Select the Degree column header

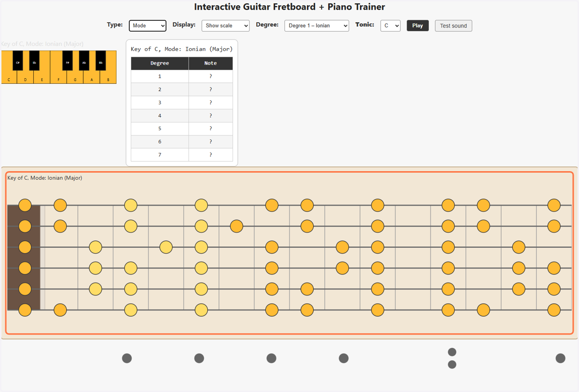160,63
